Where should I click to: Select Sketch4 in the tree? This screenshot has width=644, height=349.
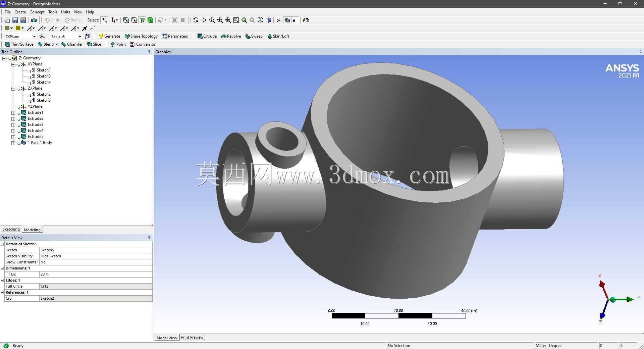[x=44, y=82]
